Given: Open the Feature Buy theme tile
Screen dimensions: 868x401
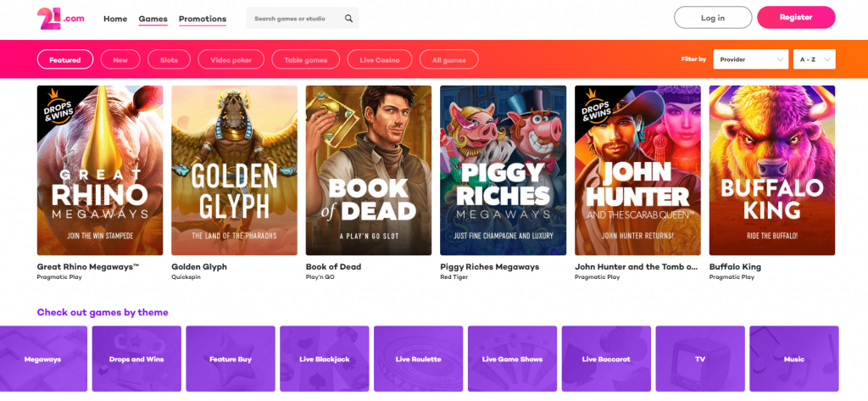Looking at the screenshot, I should pyautogui.click(x=231, y=359).
